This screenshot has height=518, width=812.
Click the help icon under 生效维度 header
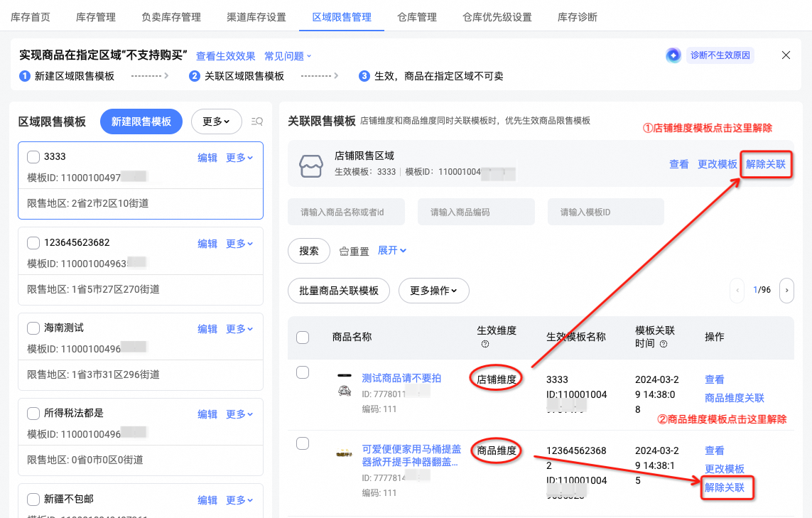click(485, 344)
